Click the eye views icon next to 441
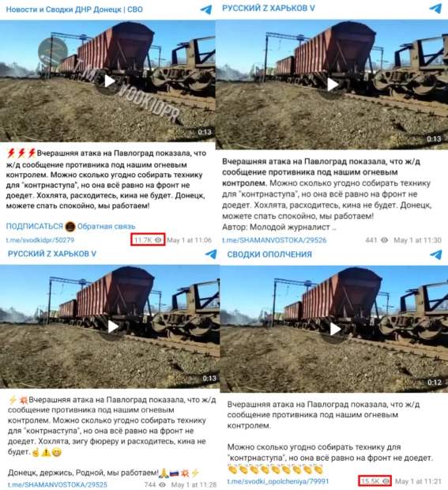Screen dimensions: 448x490 (385, 240)
